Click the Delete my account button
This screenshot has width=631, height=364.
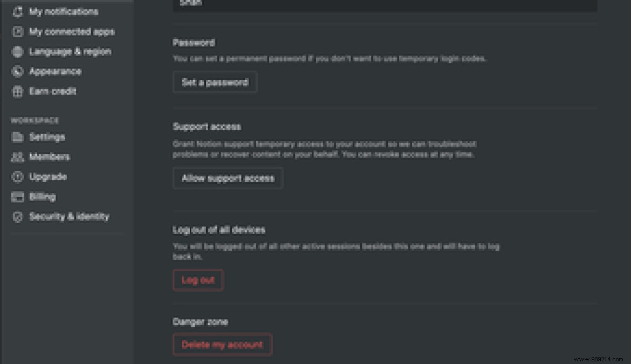tap(222, 345)
